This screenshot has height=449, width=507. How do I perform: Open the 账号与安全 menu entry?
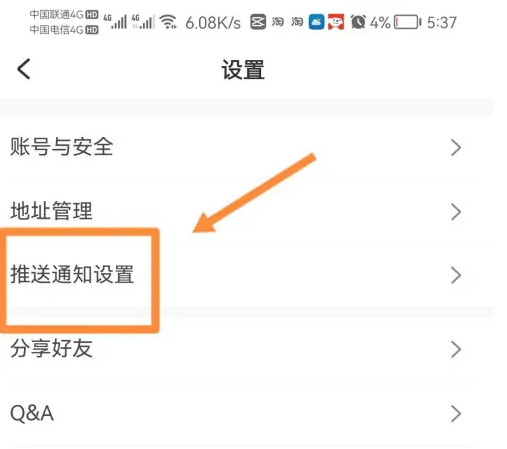coord(246,147)
